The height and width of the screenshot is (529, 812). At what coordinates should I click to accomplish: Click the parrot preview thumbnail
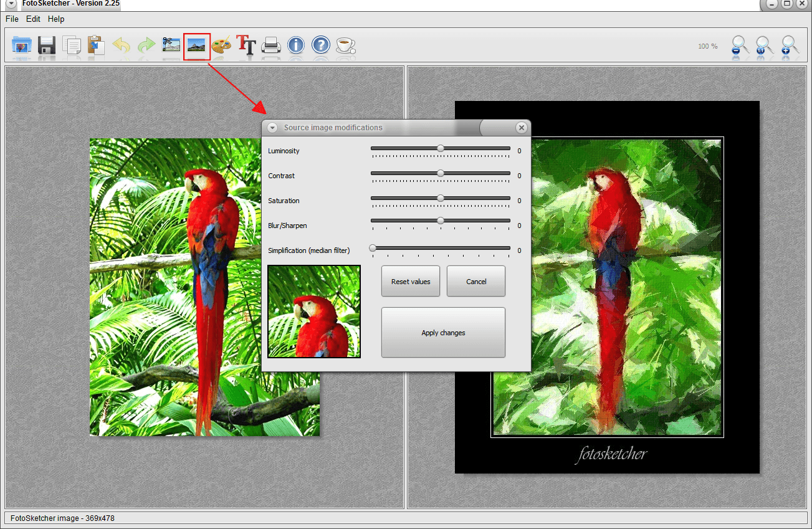[313, 310]
